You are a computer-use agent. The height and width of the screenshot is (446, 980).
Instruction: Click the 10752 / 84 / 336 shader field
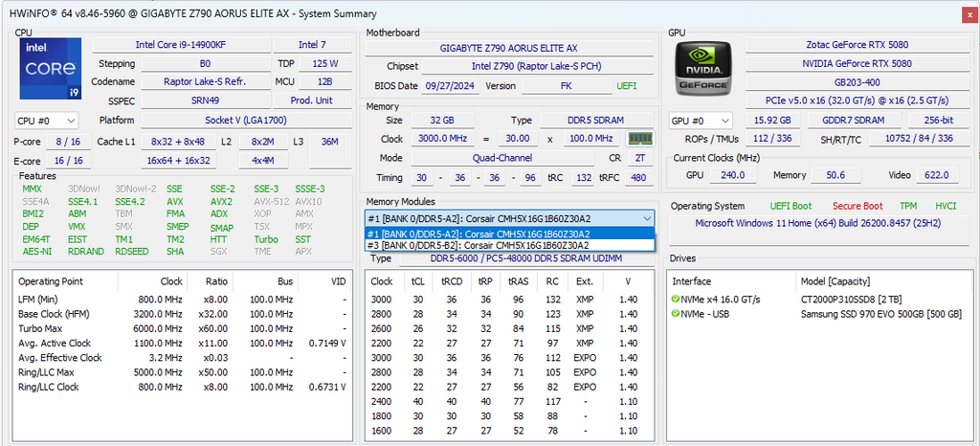[918, 139]
